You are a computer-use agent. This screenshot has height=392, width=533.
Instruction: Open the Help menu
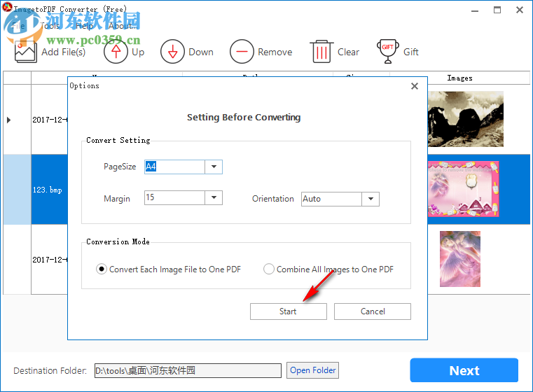[84, 26]
